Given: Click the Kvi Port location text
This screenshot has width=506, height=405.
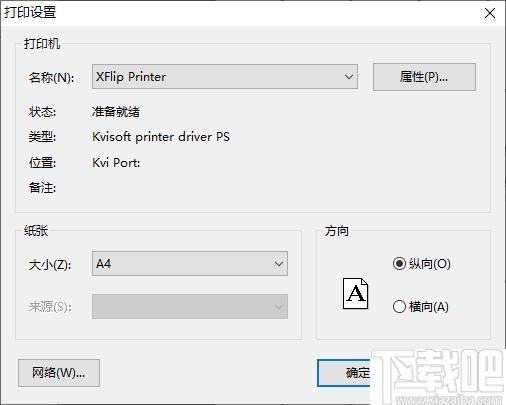Looking at the screenshot, I should click(x=116, y=163).
